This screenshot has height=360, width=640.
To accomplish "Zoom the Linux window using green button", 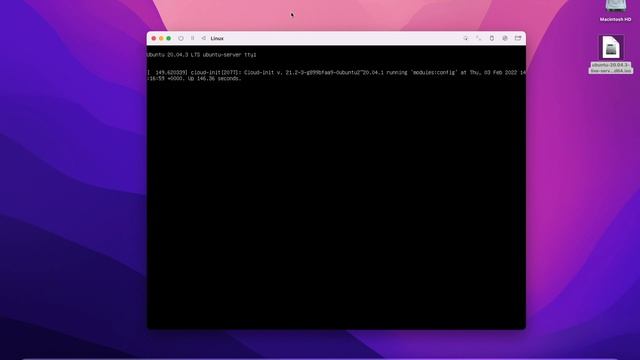I will pyautogui.click(x=169, y=38).
